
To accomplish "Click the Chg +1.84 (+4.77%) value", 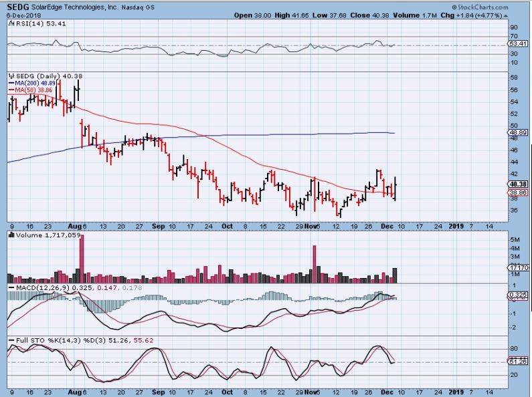I will [x=471, y=15].
